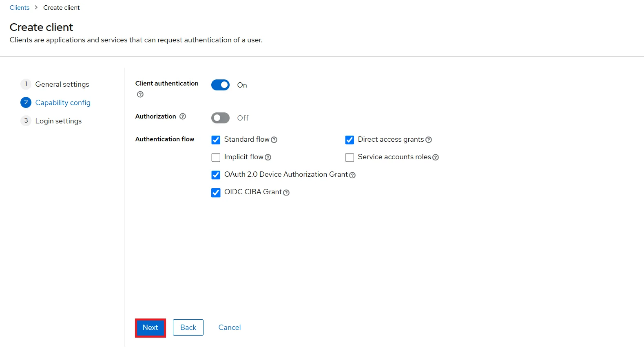Screen dimensions: 644x347
Task: Check the Implicit flow checkbox
Action: coord(216,157)
